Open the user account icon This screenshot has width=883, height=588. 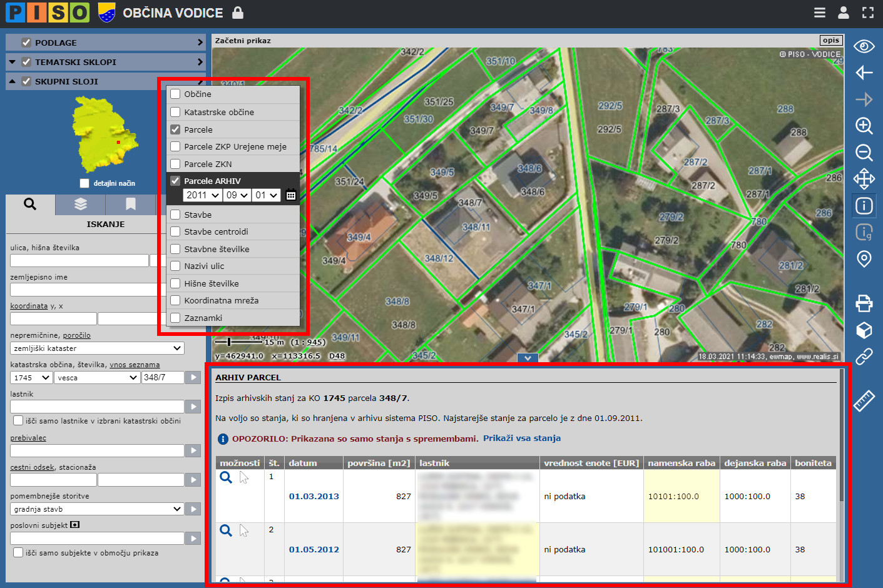tap(844, 13)
